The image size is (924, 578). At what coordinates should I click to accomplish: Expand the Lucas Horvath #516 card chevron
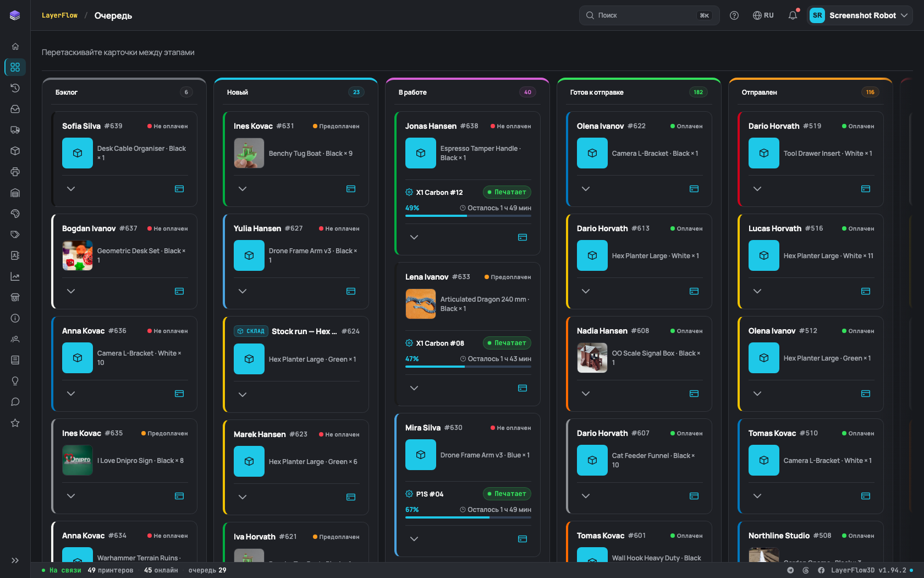(757, 291)
